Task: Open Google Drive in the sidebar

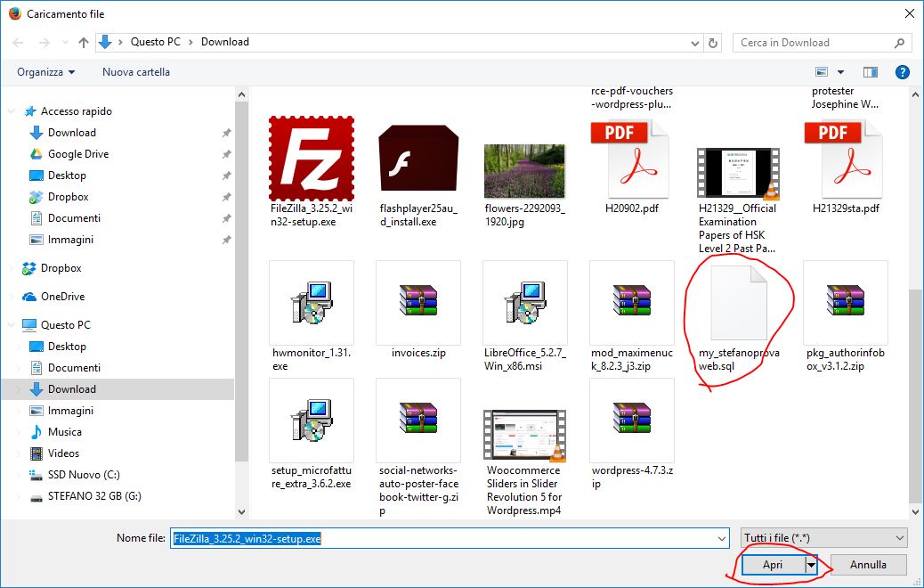Action: pos(78,154)
